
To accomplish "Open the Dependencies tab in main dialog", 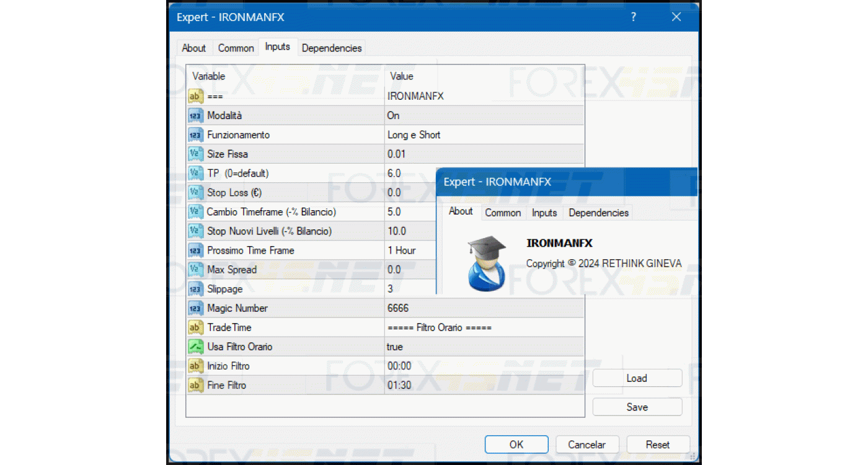I will coord(331,48).
